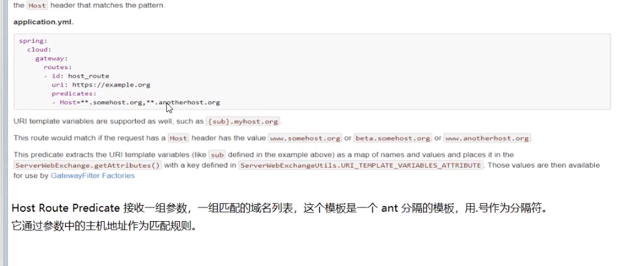The height and width of the screenshot is (266, 644).
Task: Click the Host tag in the route match sentence
Action: pyautogui.click(x=178, y=138)
